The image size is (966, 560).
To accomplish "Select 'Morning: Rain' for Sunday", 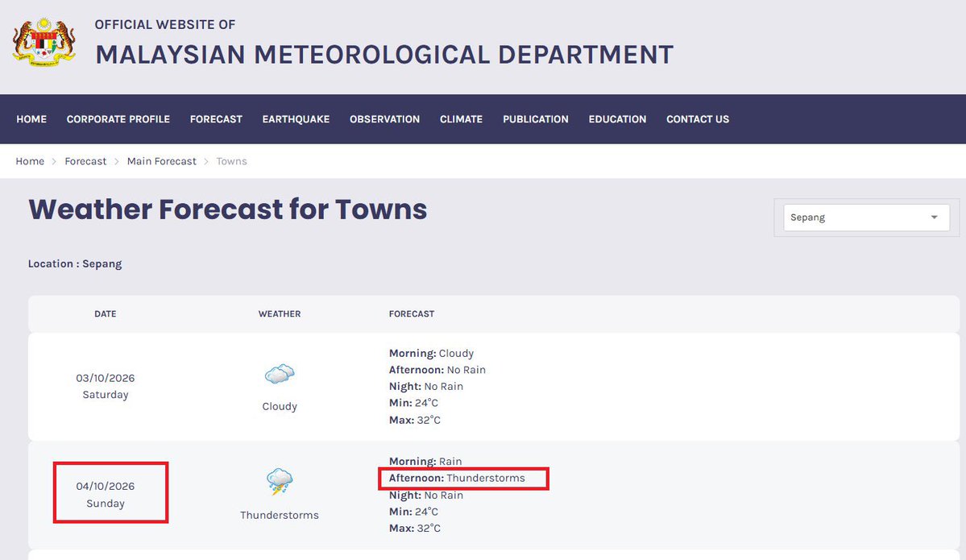I will coord(425,462).
